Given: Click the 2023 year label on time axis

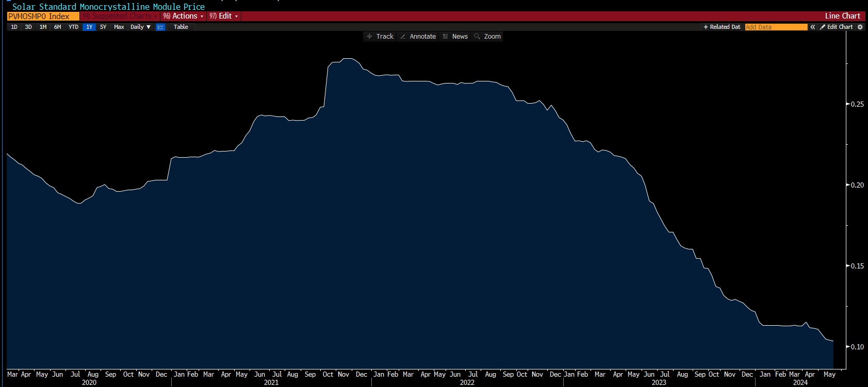Looking at the screenshot, I should click(x=659, y=382).
